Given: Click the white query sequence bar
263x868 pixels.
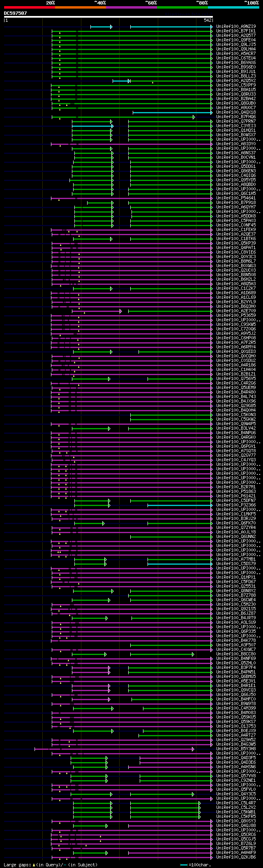Looking at the screenshot, I should coord(108,17).
